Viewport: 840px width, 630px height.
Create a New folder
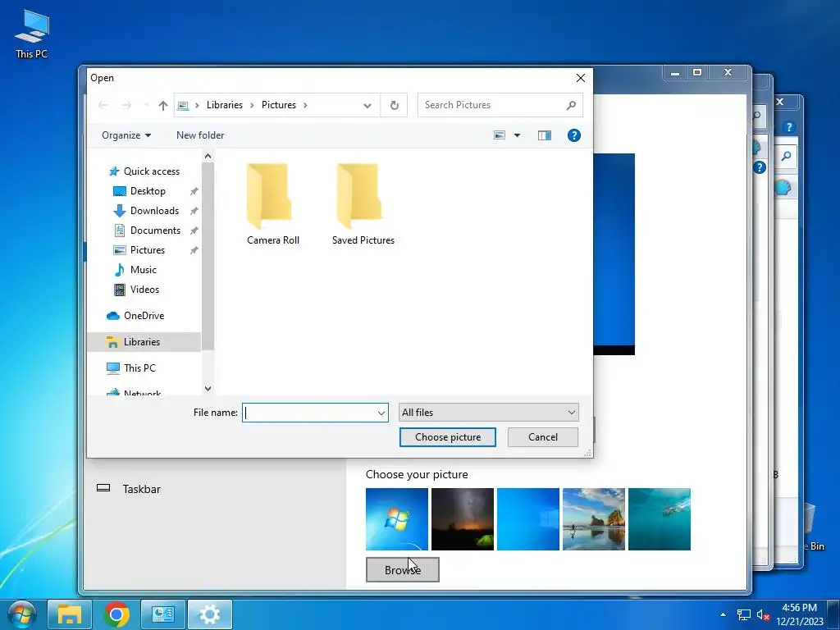(200, 135)
